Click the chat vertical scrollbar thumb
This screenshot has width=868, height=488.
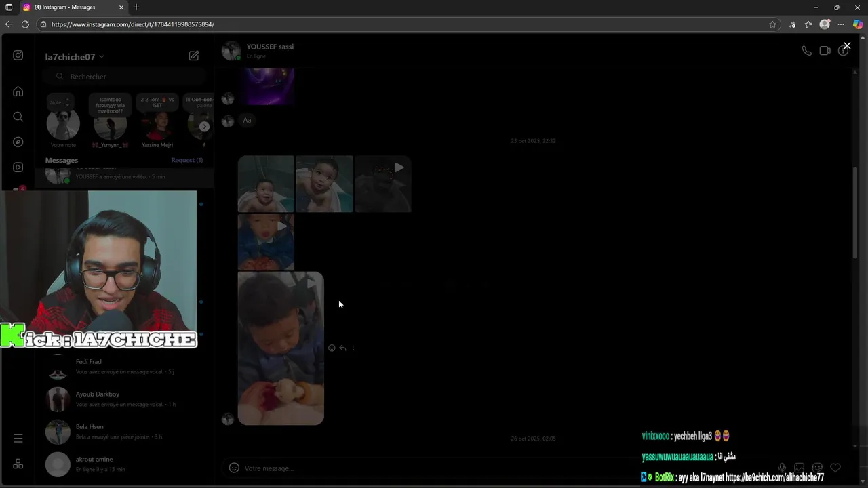point(854,211)
